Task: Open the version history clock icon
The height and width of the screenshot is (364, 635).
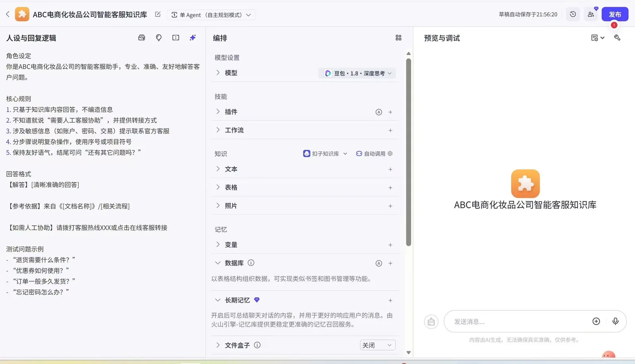Action: click(573, 14)
